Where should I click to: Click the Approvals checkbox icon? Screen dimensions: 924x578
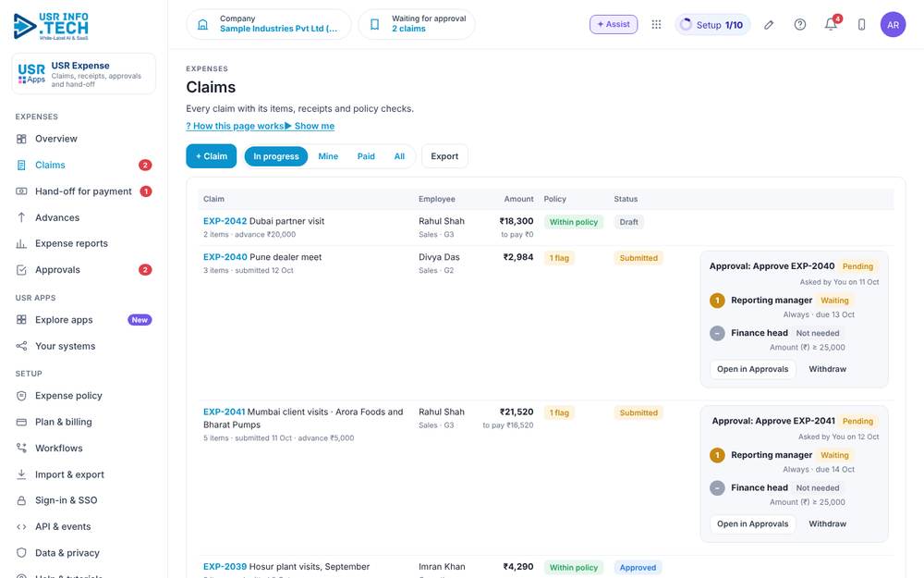pos(21,270)
